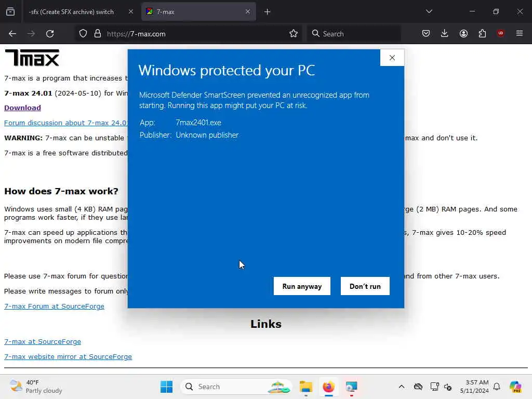Go forward one page in Firefox

[x=31, y=34]
